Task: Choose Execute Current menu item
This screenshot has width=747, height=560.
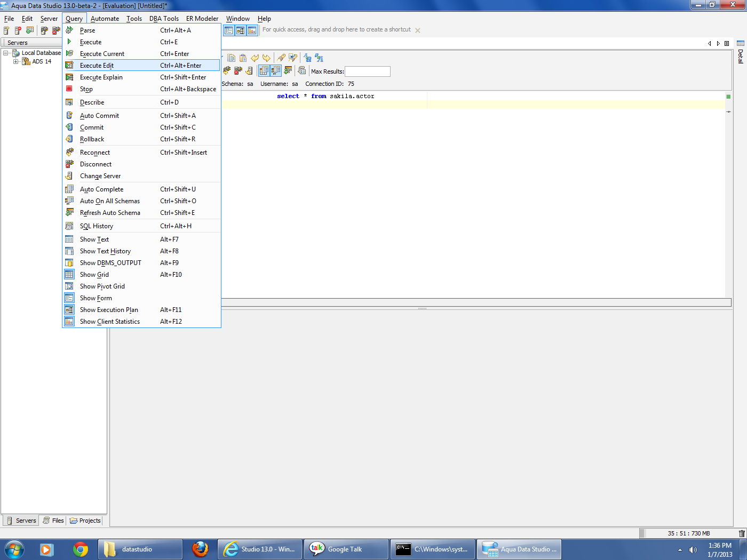Action: coord(141,54)
